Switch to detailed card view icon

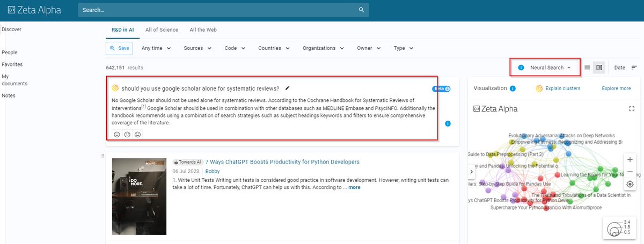[x=599, y=68]
